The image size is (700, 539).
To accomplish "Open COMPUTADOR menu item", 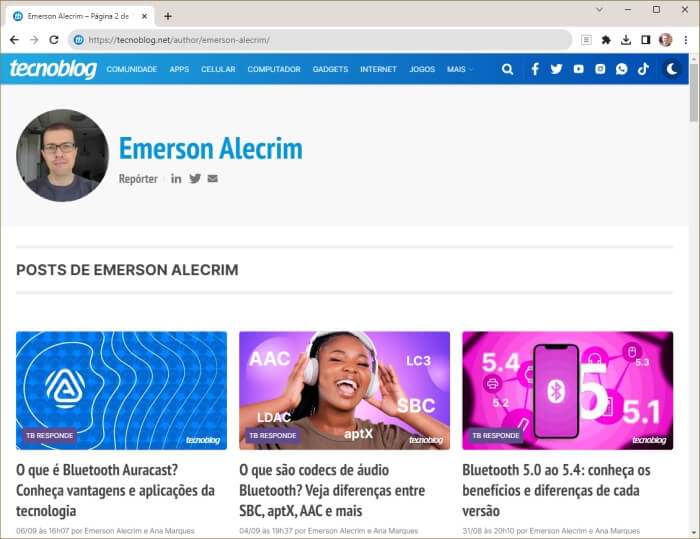I will coord(274,69).
